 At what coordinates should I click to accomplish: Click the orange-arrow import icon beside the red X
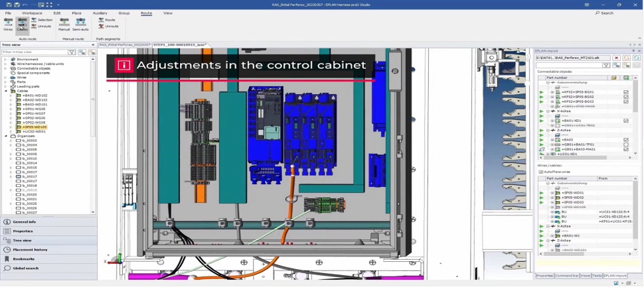coord(626,58)
